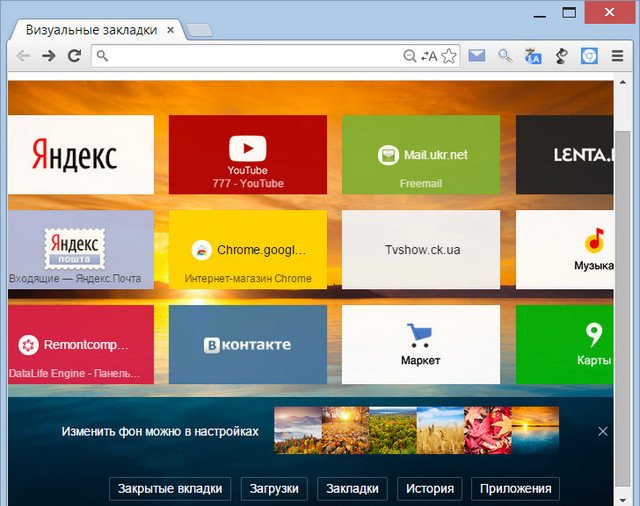The image size is (640, 506).
Task: Click the browser back arrow
Action: (22, 56)
